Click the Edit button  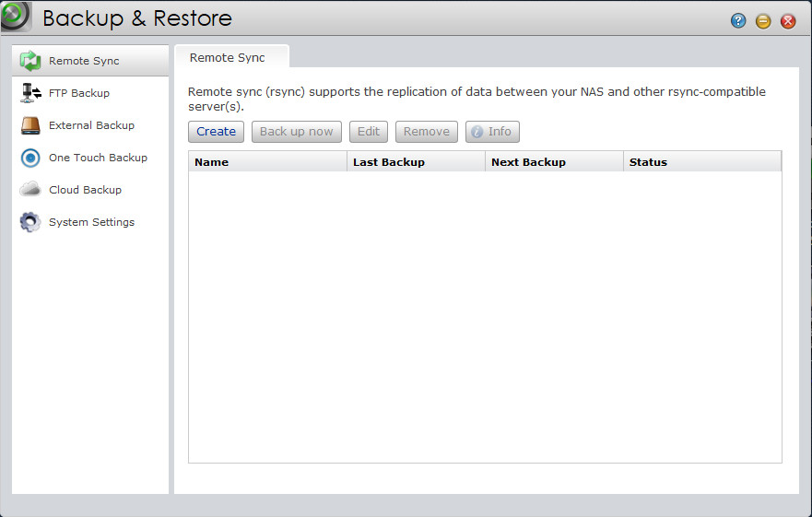pos(369,132)
